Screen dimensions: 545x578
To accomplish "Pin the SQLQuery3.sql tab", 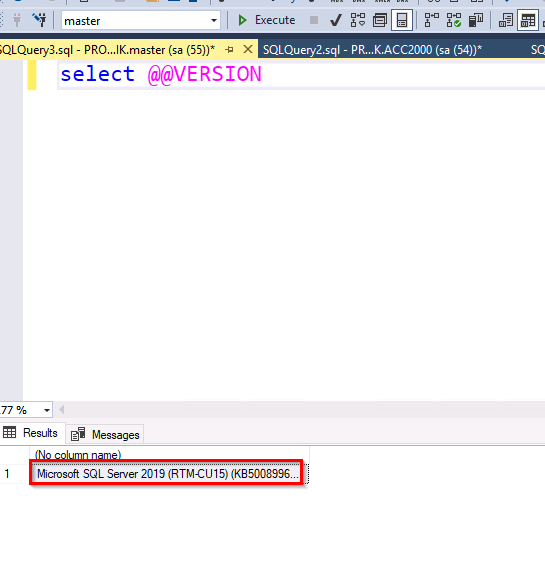I will click(229, 49).
